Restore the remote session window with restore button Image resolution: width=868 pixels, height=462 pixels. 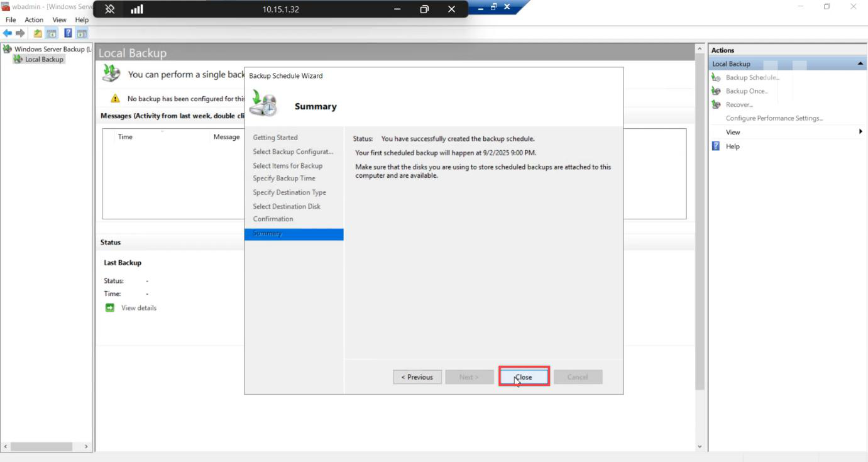pos(424,9)
